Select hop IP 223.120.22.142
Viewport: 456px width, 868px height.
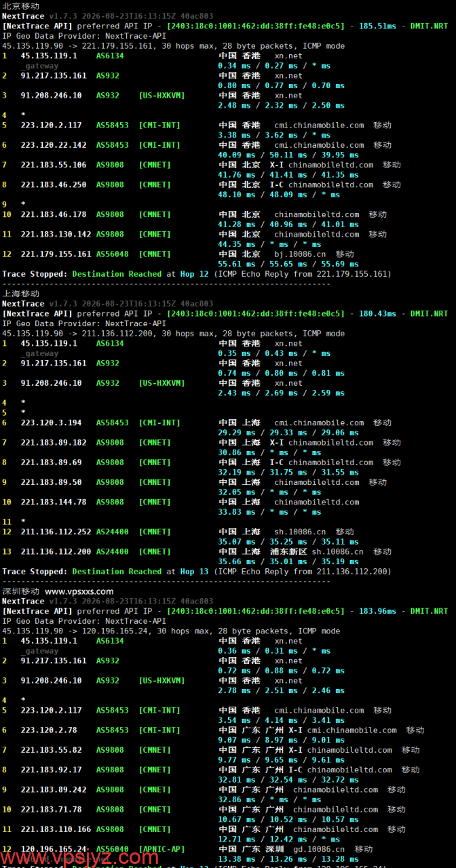(x=54, y=145)
